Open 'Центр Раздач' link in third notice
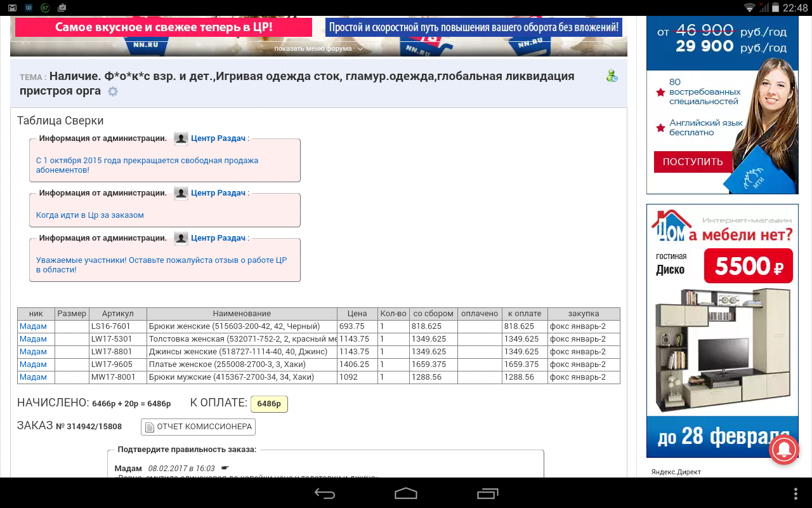The image size is (812, 508). [x=218, y=238]
